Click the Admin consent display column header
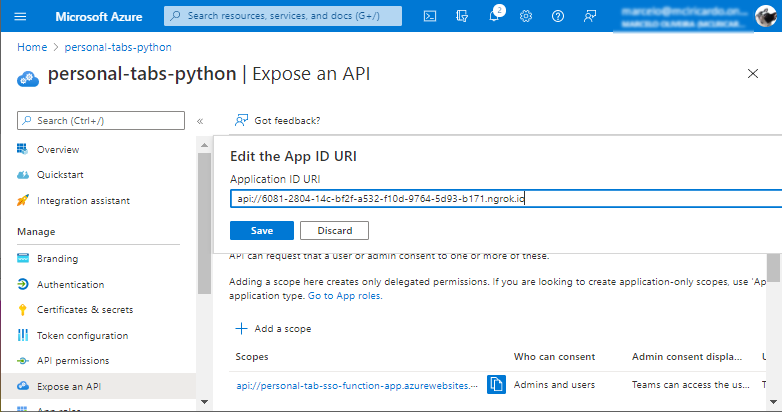The width and height of the screenshot is (782, 412). point(687,357)
